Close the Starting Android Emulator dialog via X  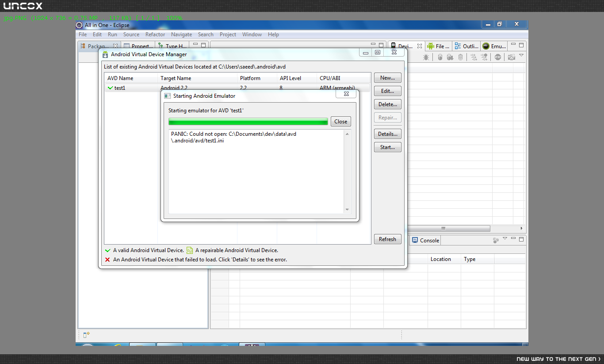[x=346, y=94]
